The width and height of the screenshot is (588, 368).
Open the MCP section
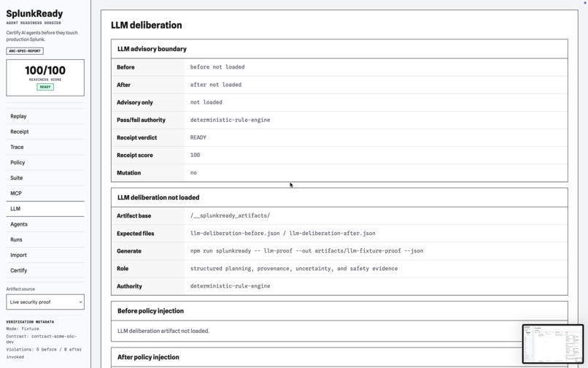click(x=45, y=193)
